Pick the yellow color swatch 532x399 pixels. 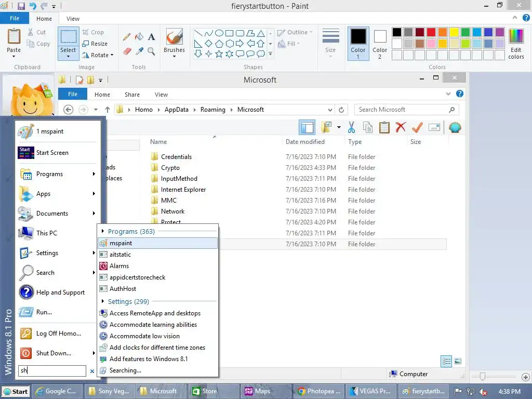pos(454,32)
